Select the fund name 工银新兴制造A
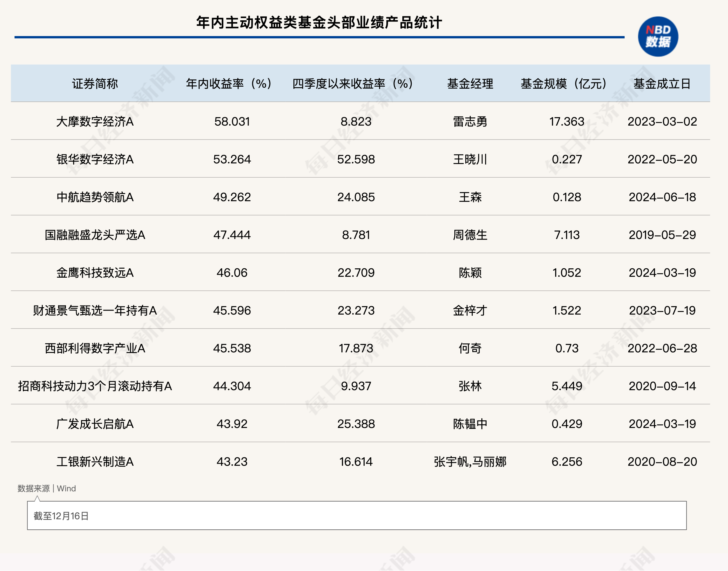Screen dimensions: 728x571 pyautogui.click(x=95, y=461)
